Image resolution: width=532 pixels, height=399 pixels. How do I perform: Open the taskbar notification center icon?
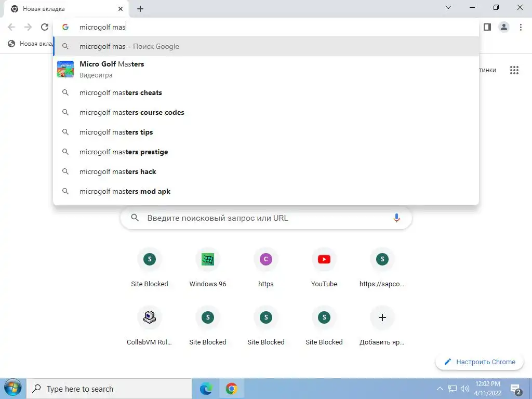(516, 389)
